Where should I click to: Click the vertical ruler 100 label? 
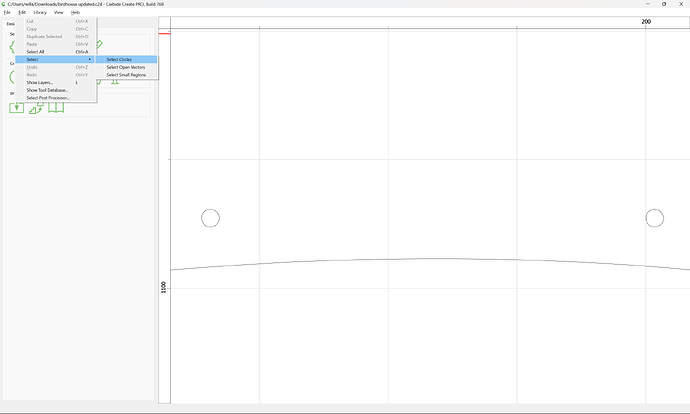click(x=164, y=287)
